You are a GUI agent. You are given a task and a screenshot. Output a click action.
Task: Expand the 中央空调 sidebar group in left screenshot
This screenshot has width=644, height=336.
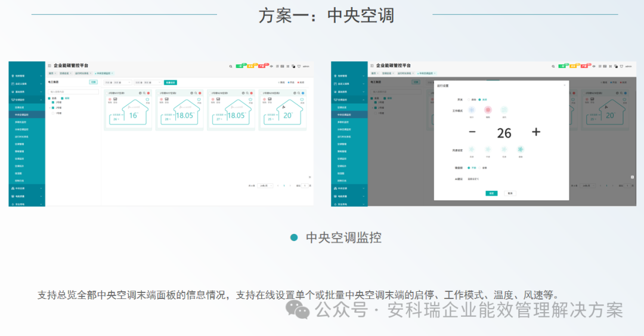[x=27, y=189]
